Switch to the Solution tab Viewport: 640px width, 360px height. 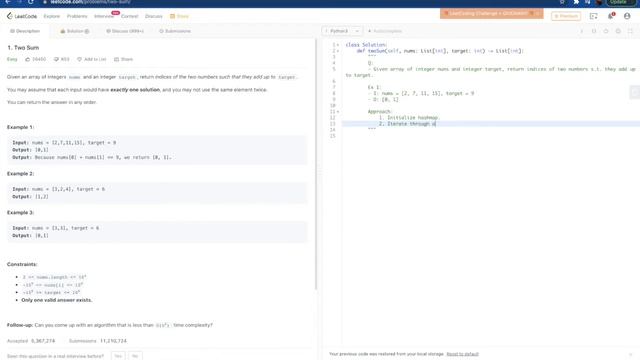tap(75, 31)
